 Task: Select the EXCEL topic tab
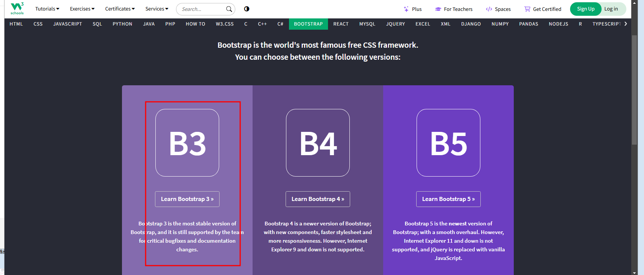tap(423, 24)
